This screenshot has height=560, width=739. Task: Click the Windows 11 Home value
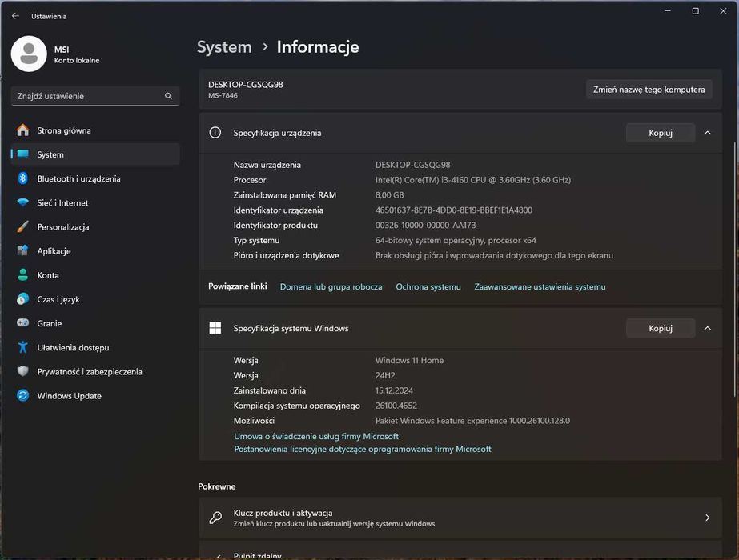(x=409, y=360)
